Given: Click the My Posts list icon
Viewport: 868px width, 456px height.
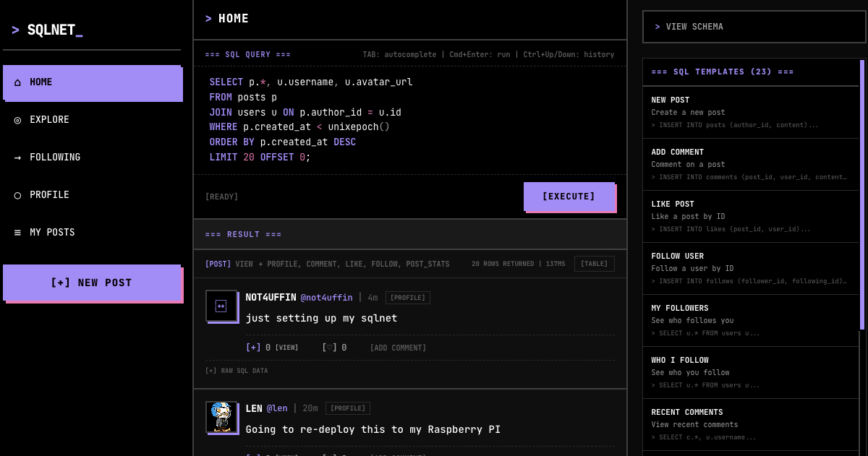Looking at the screenshot, I should (17, 233).
